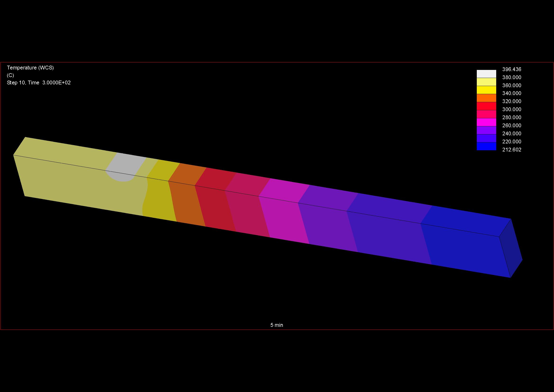The width and height of the screenshot is (554, 392).
Task: Click the (C) units label
Action: [10, 75]
